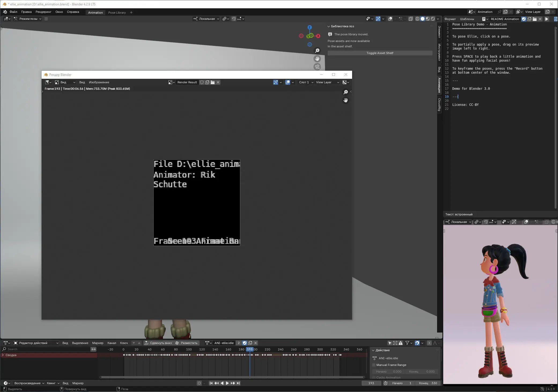Image resolution: width=558 pixels, height=392 pixels.
Task: Open the Слот 1 slot dropdown
Action: pos(306,83)
